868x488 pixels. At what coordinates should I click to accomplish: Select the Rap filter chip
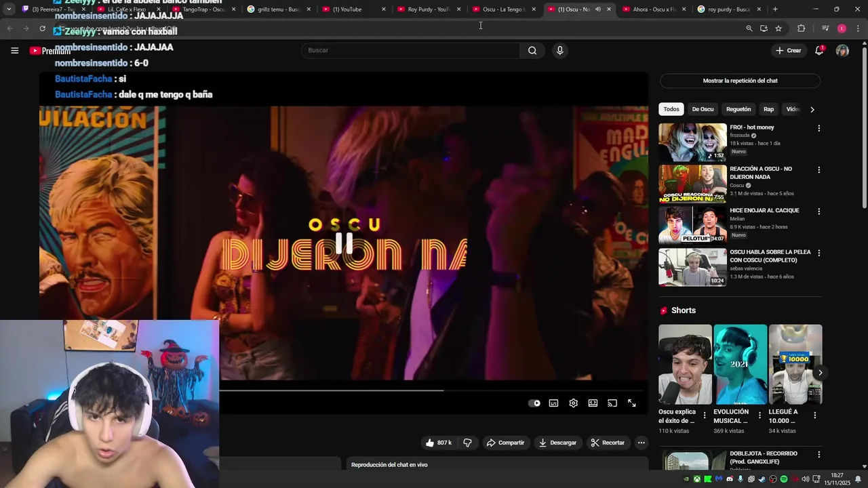[x=768, y=109]
